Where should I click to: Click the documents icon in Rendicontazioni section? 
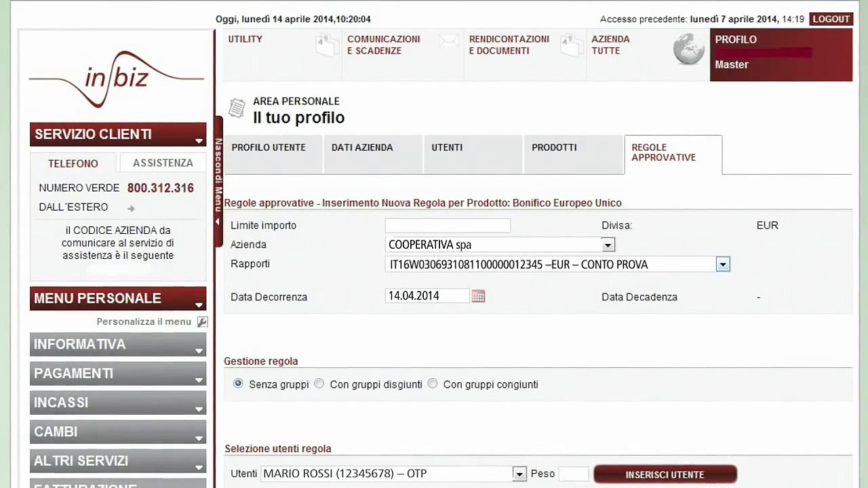[x=571, y=46]
